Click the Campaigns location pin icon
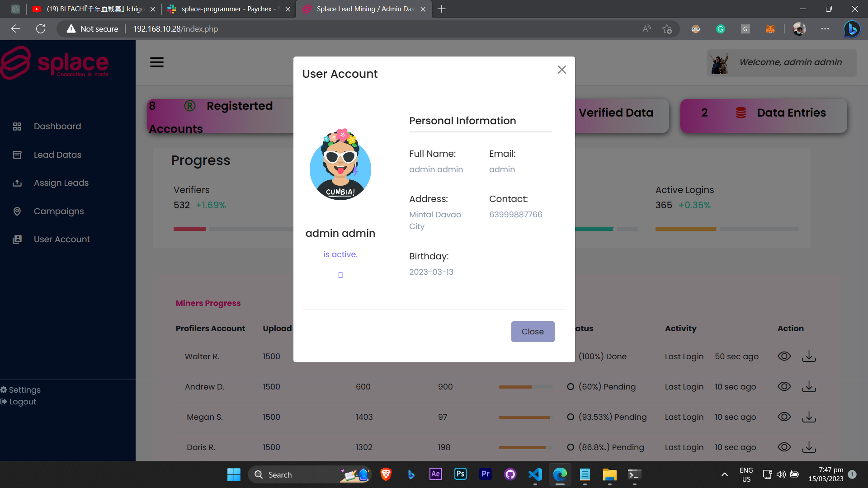The image size is (868, 488). [17, 211]
